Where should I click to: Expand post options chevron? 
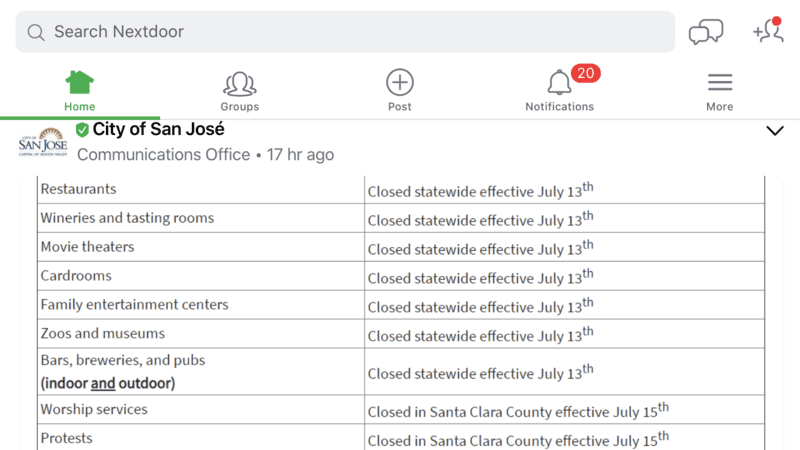coord(774,131)
